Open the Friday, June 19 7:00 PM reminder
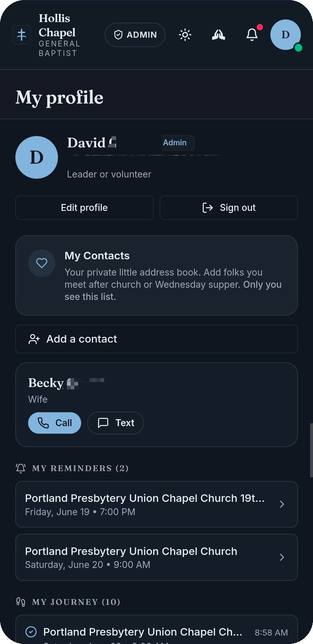This screenshot has width=313, height=644. pos(156,504)
